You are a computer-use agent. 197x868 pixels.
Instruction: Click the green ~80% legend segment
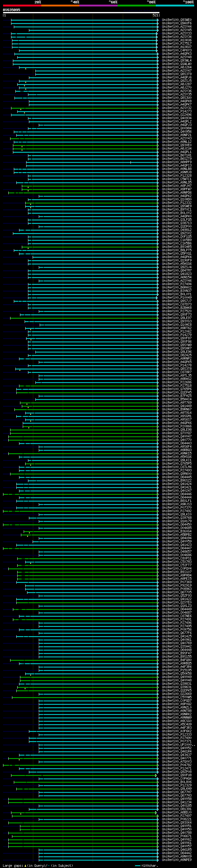[x=137, y=6]
